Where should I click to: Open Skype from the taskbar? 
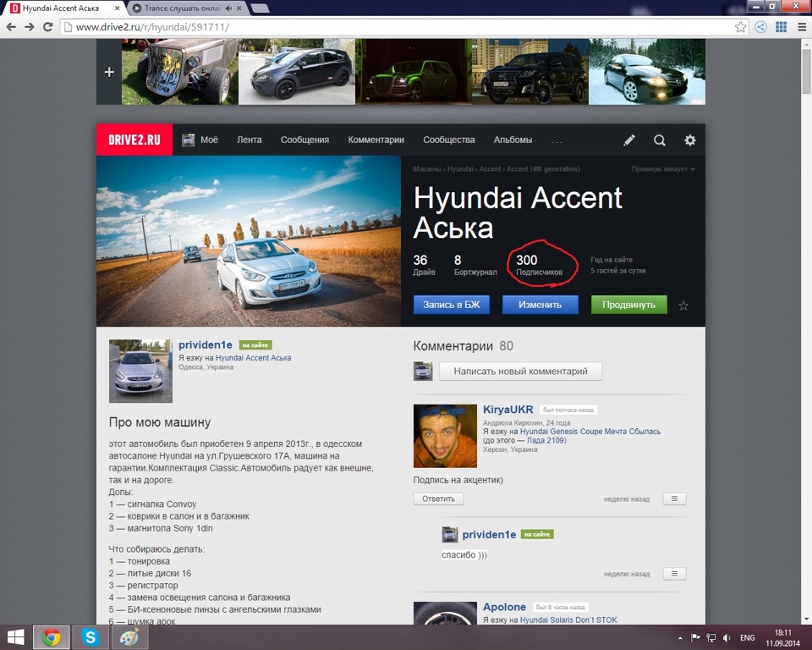tap(91, 637)
